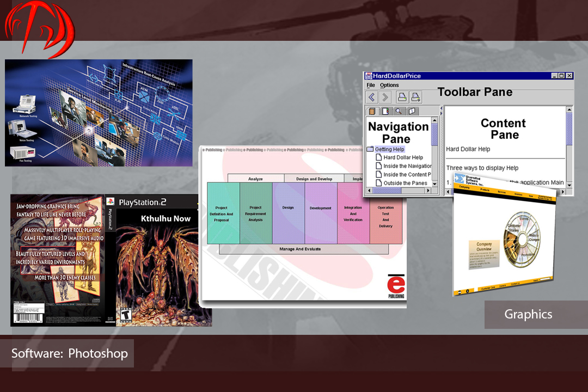This screenshot has width=588, height=392.
Task: Click the Website Changes wheel segment
Action: click(x=534, y=237)
